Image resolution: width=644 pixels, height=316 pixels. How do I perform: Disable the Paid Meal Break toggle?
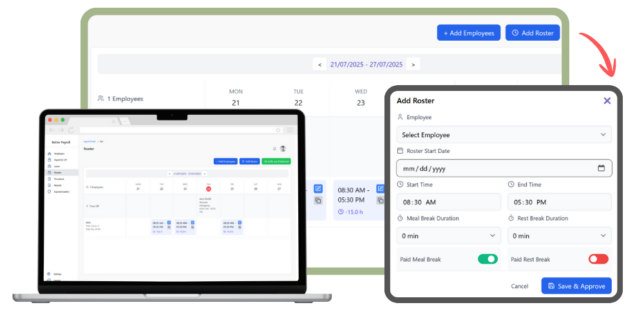[488, 259]
